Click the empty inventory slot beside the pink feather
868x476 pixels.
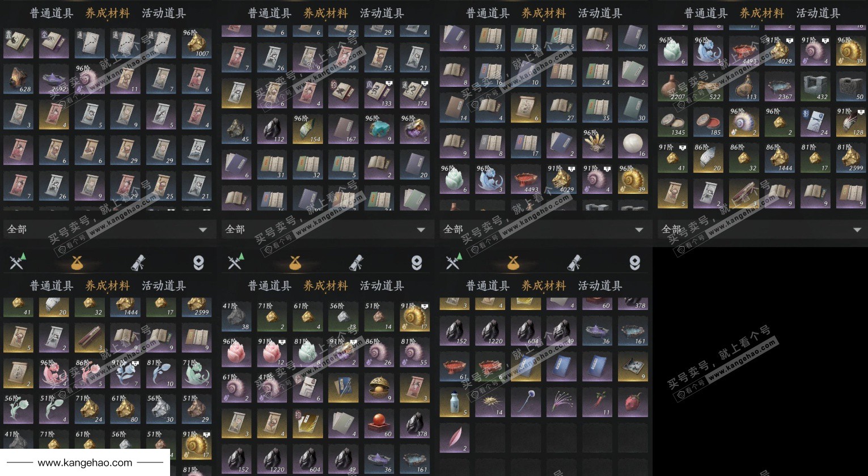(x=490, y=438)
